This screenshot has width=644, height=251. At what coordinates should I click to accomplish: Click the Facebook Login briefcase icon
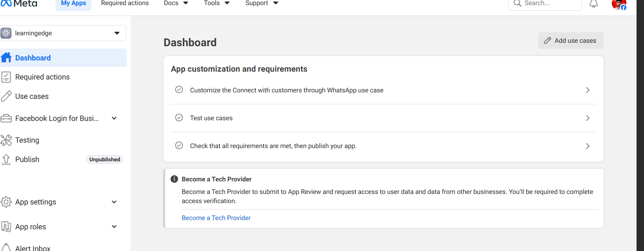click(x=6, y=118)
